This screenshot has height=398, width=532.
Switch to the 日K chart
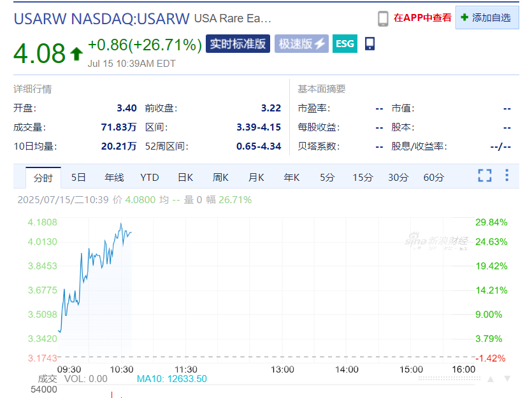tap(185, 177)
